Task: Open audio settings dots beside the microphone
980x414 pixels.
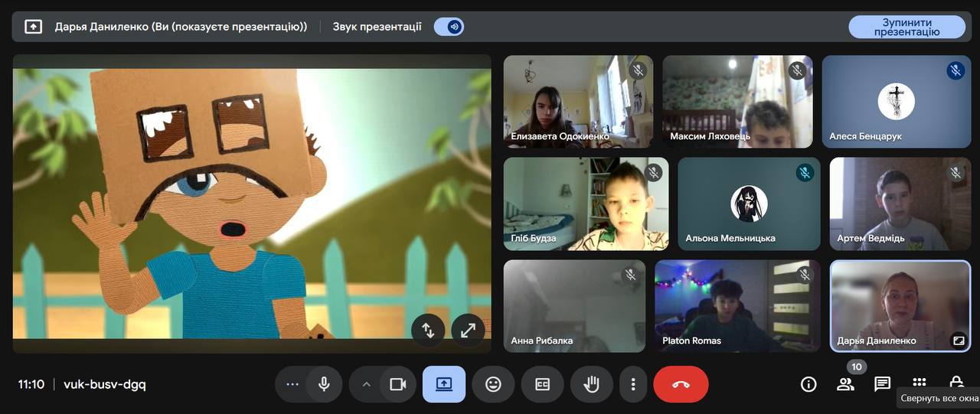Action: click(292, 384)
